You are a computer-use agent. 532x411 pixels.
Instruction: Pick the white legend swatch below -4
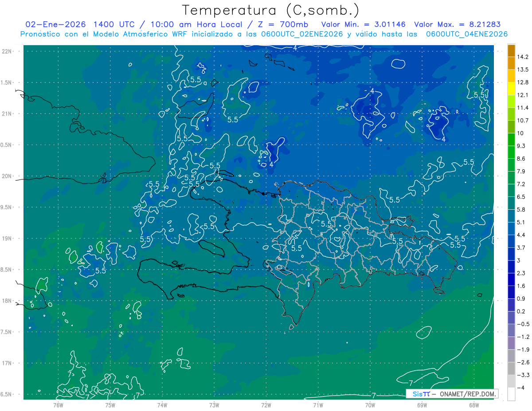511,394
